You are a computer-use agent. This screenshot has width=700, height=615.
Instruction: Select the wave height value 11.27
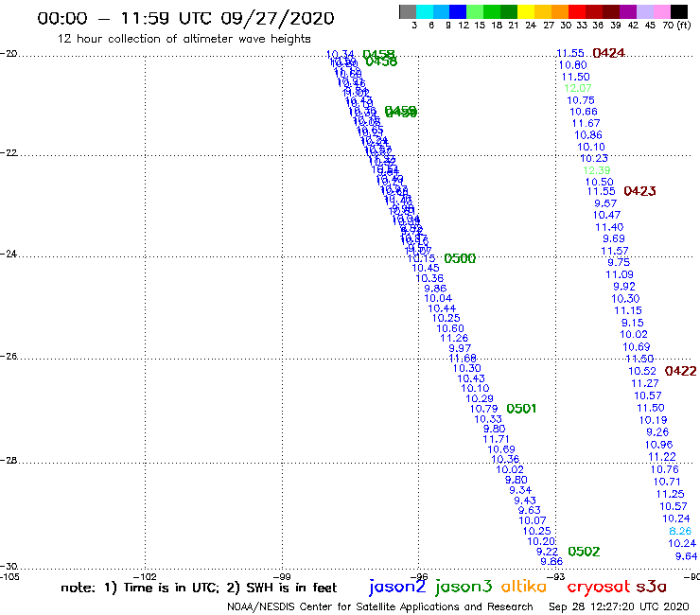pyautogui.click(x=645, y=383)
